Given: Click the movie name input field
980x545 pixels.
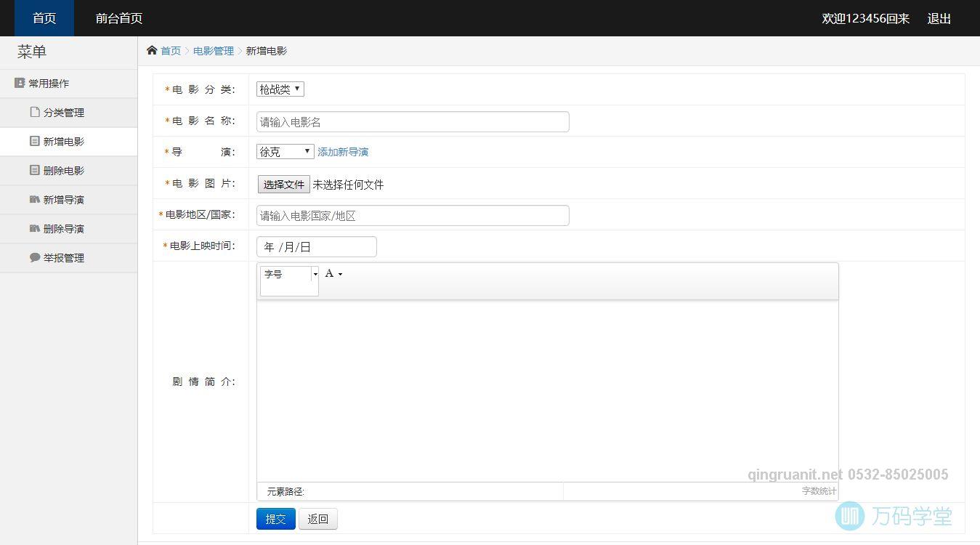Looking at the screenshot, I should (412, 121).
